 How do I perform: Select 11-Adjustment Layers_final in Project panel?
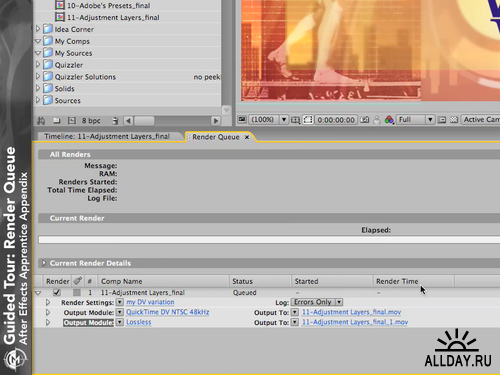click(113, 17)
